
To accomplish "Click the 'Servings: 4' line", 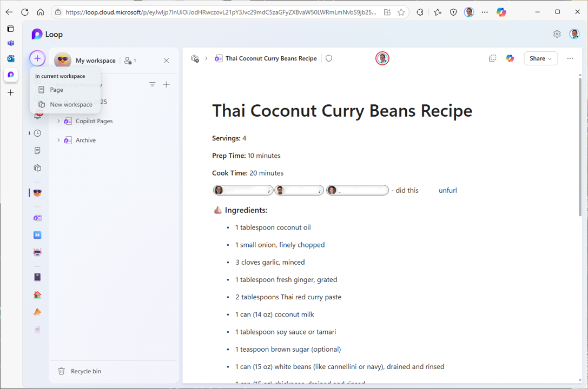I will click(229, 138).
